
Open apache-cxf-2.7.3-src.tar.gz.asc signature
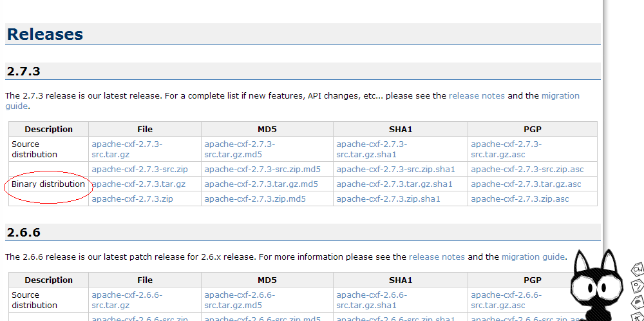506,149
